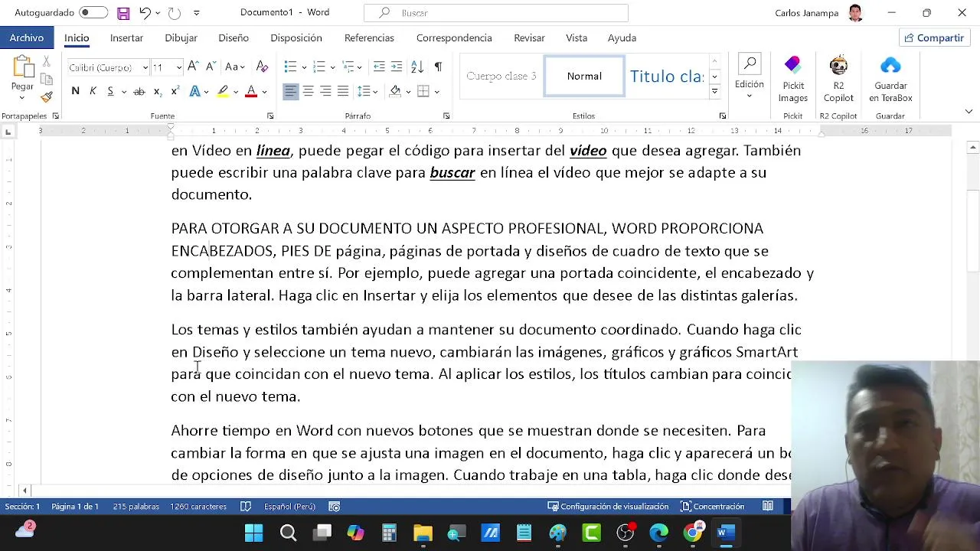Cut the selection with scissors icon
The image size is (980, 551).
[x=47, y=61]
